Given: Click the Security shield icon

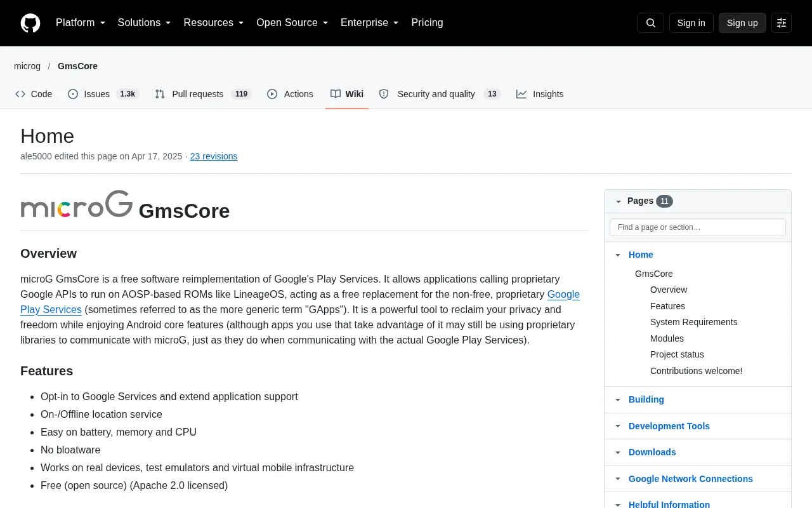Looking at the screenshot, I should click(x=384, y=94).
